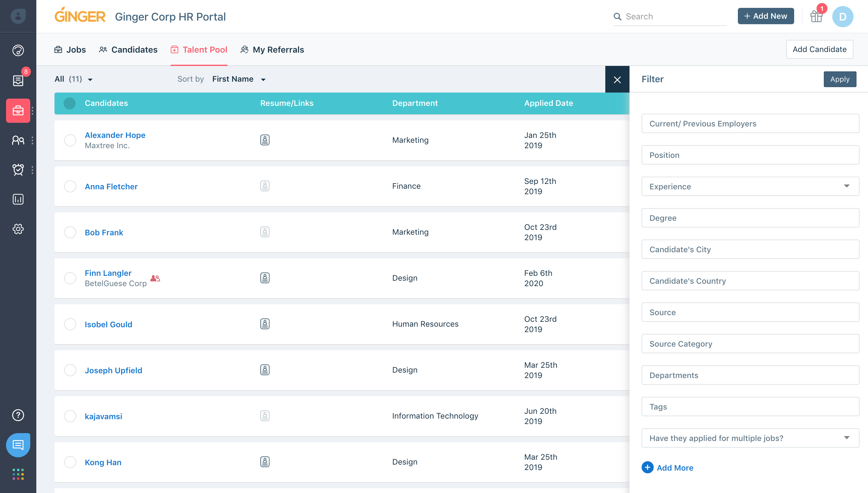The height and width of the screenshot is (493, 868).
Task: Open the colorful app grid launcher
Action: click(18, 474)
